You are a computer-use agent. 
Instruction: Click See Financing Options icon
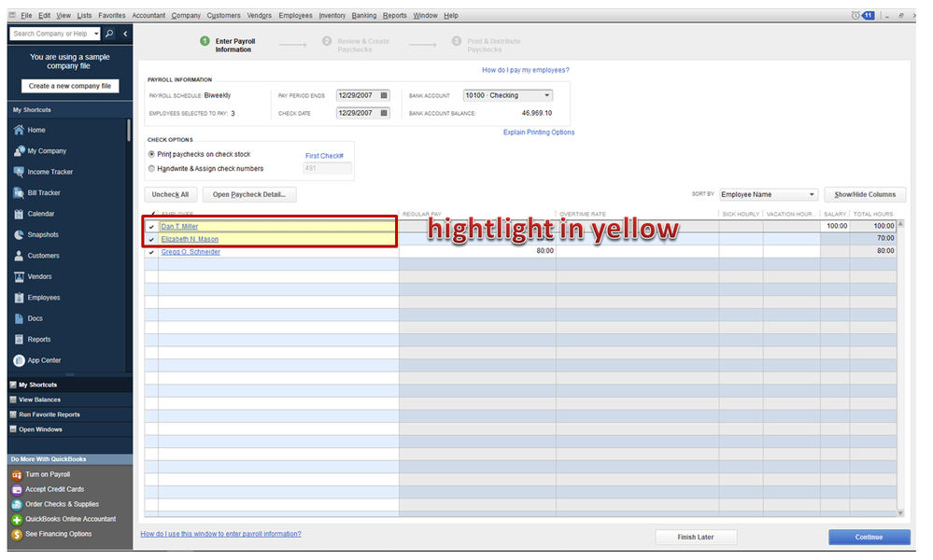click(17, 535)
